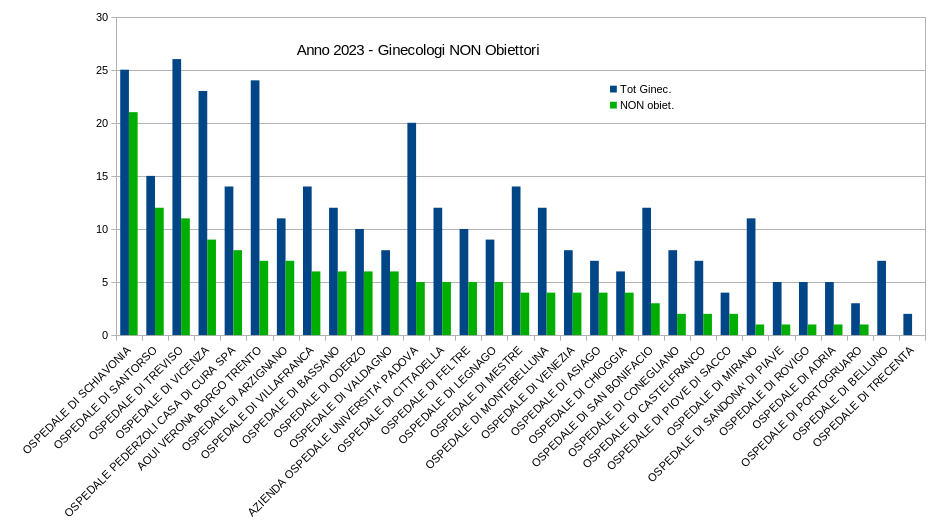Click the blue bar for Ospedale di Trecenta
The width and height of the screenshot is (942, 531).
[x=908, y=324]
